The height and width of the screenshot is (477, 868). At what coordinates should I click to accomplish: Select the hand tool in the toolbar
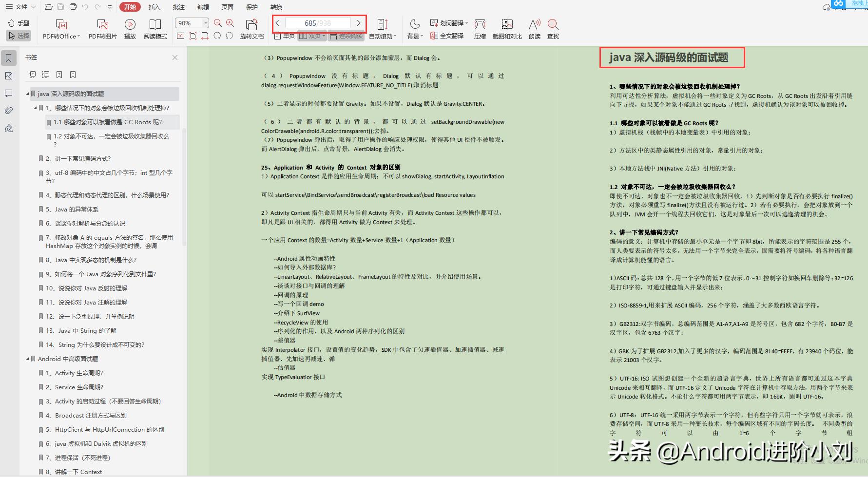(x=19, y=22)
